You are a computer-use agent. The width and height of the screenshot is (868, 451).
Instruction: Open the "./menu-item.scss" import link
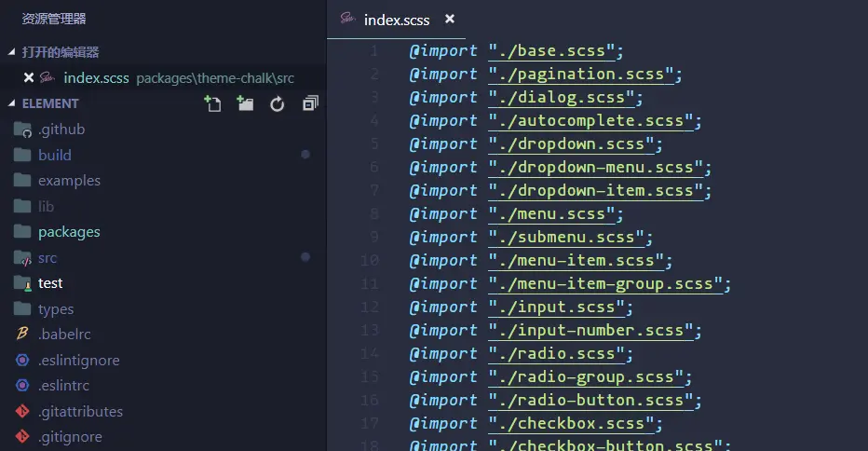click(x=576, y=260)
